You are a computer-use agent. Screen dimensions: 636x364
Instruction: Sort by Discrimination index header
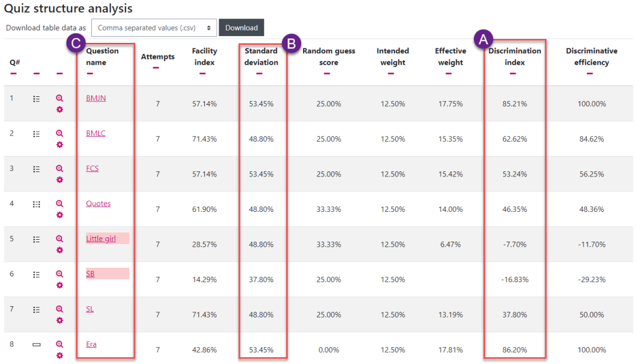(x=515, y=57)
